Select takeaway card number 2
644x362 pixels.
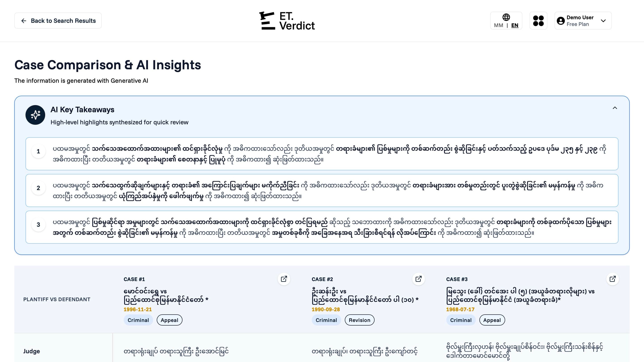tap(322, 191)
